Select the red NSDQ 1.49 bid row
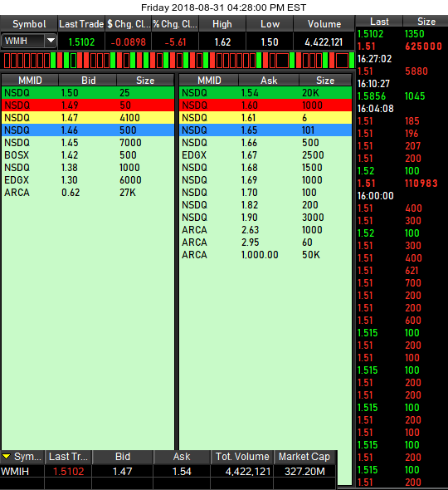 [x=88, y=105]
